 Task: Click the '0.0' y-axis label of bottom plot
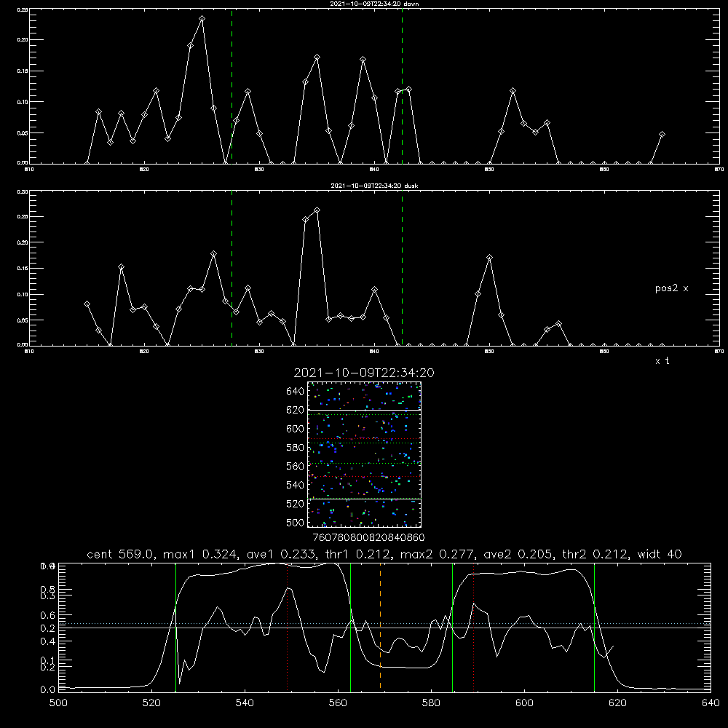[47, 690]
